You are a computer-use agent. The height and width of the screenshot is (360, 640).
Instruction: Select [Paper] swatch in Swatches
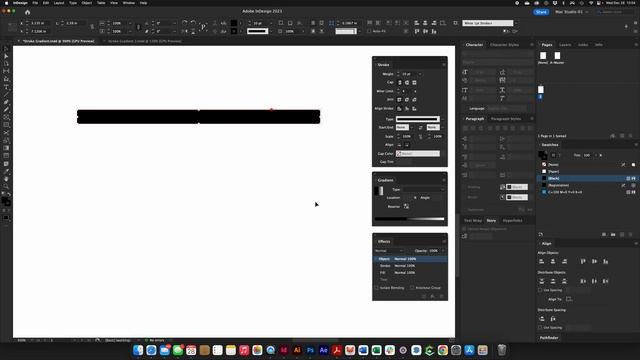(x=587, y=171)
